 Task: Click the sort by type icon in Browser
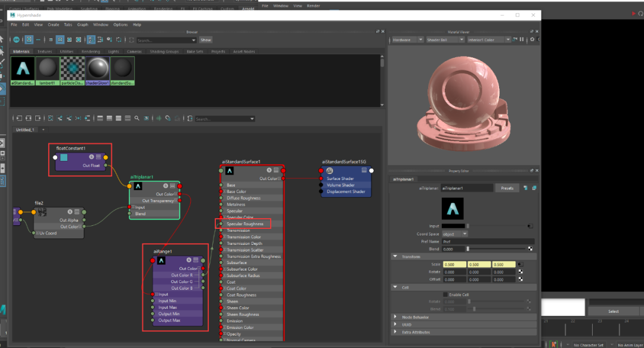tap(100, 40)
